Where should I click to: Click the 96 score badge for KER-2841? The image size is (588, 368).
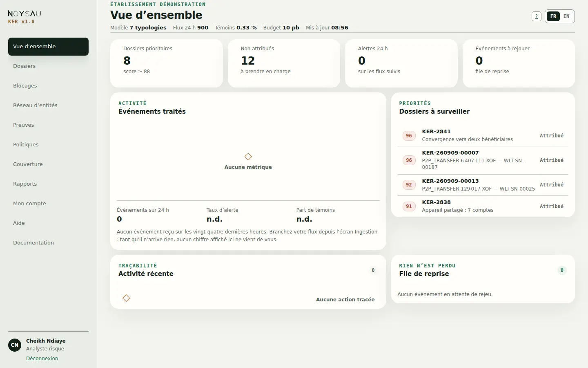pos(409,136)
